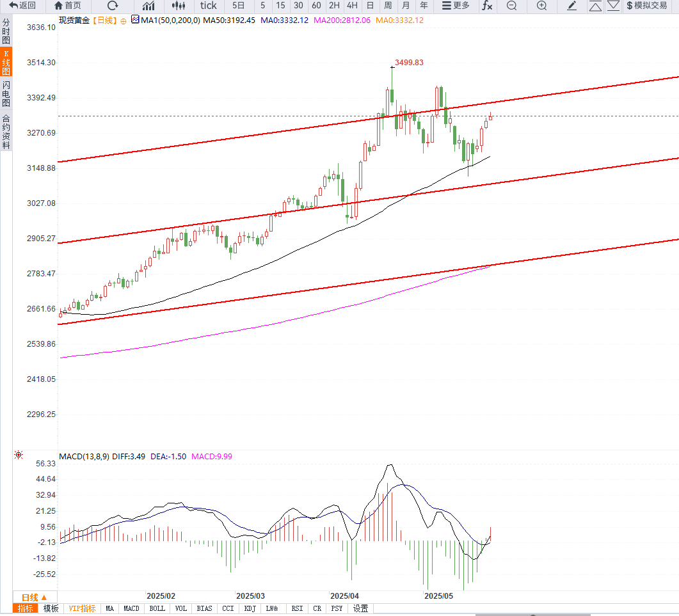Click the 3636.10 price axis label
Screen dimensions: 679x616
click(41, 28)
